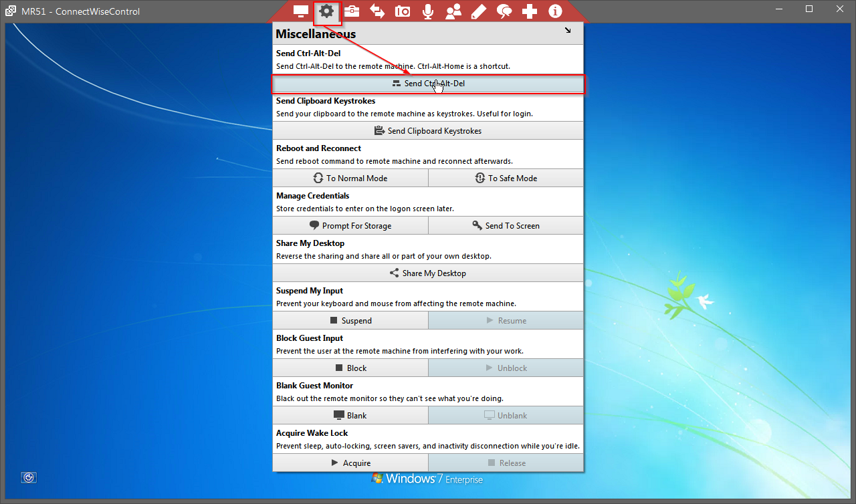Click the Resume input button

point(506,321)
